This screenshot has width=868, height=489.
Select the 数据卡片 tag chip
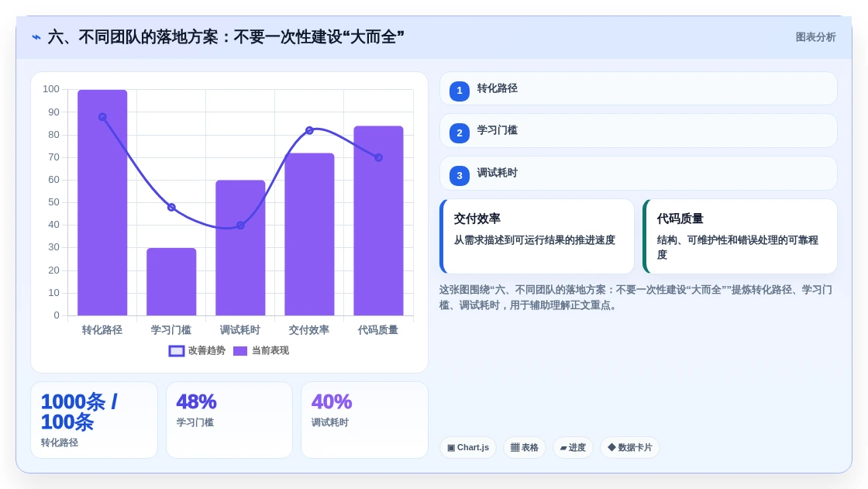click(630, 447)
